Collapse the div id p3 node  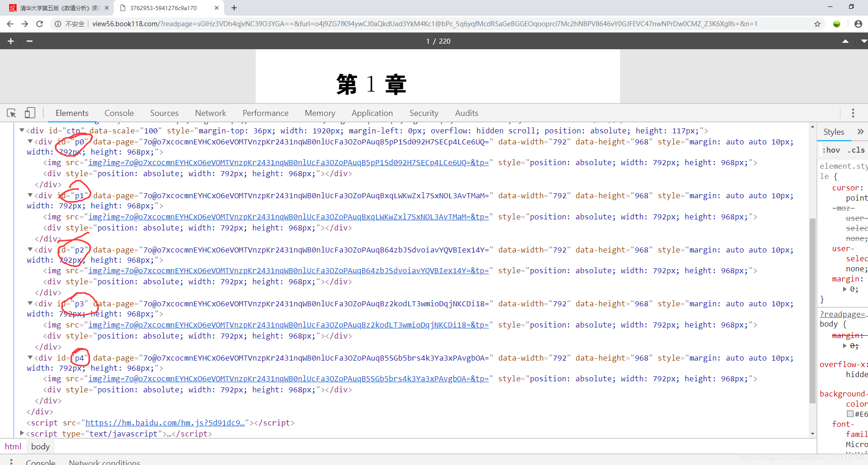[x=30, y=304]
